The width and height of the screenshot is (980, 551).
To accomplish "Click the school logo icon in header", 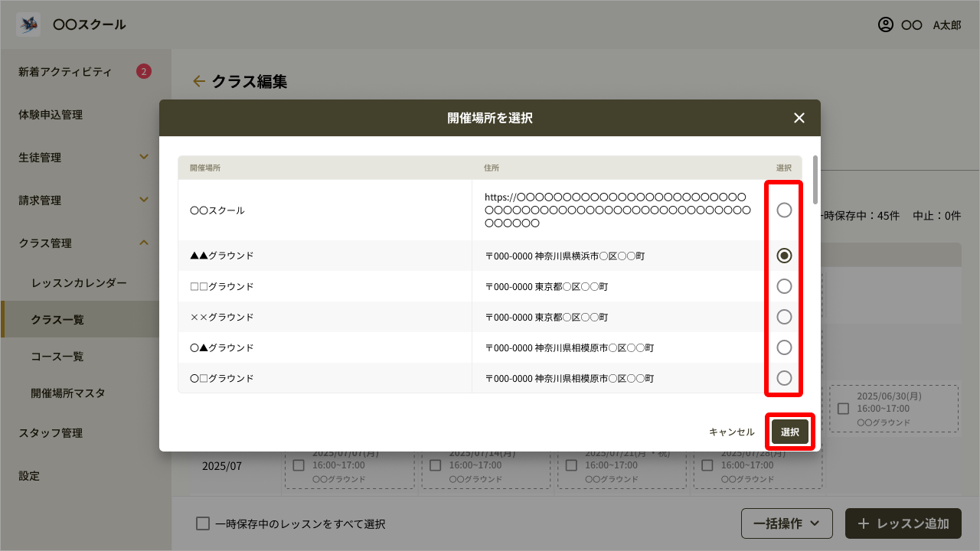I will (x=28, y=24).
